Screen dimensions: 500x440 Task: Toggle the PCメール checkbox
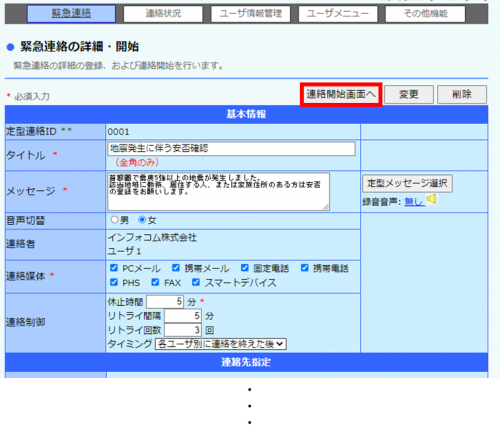tap(114, 268)
